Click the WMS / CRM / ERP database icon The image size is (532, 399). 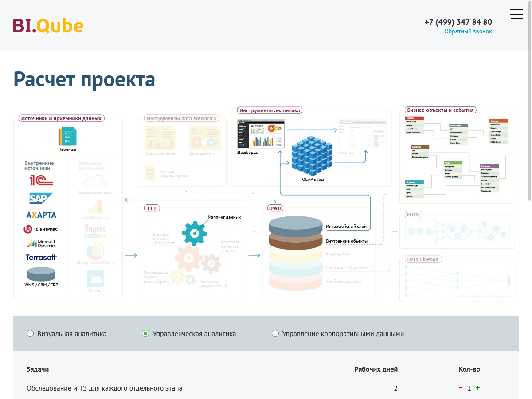point(41,274)
